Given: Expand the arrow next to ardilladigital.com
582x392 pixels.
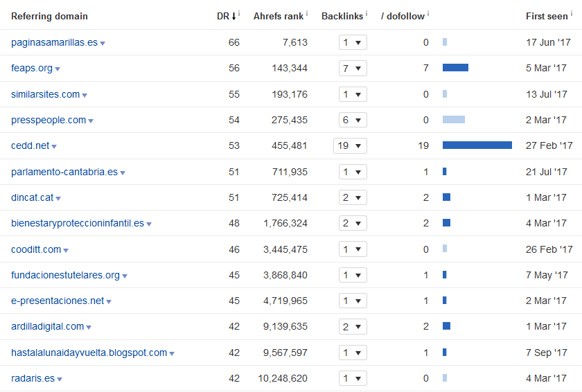Looking at the screenshot, I should tap(89, 328).
